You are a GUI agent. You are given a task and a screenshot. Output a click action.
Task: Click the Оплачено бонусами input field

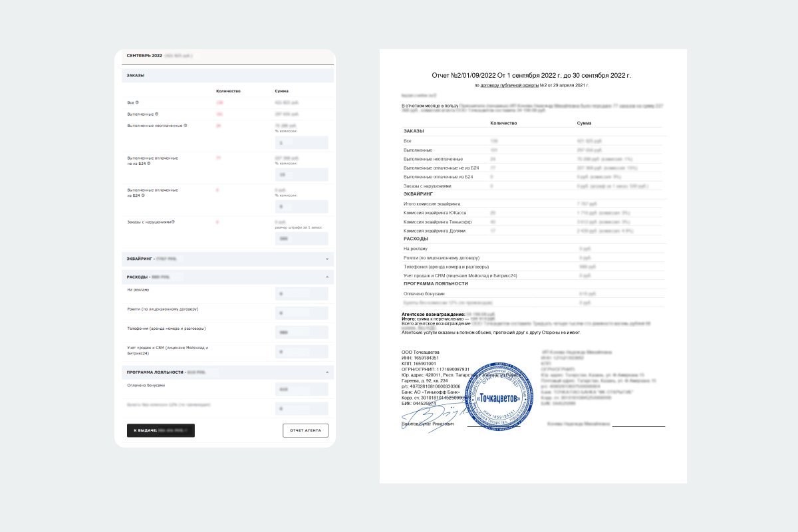click(x=301, y=389)
